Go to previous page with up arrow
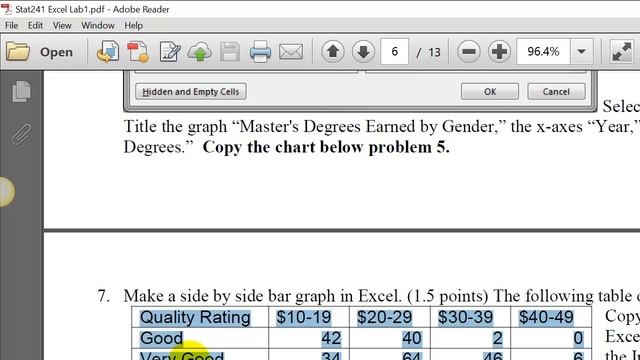The width and height of the screenshot is (640, 360). tap(333, 52)
